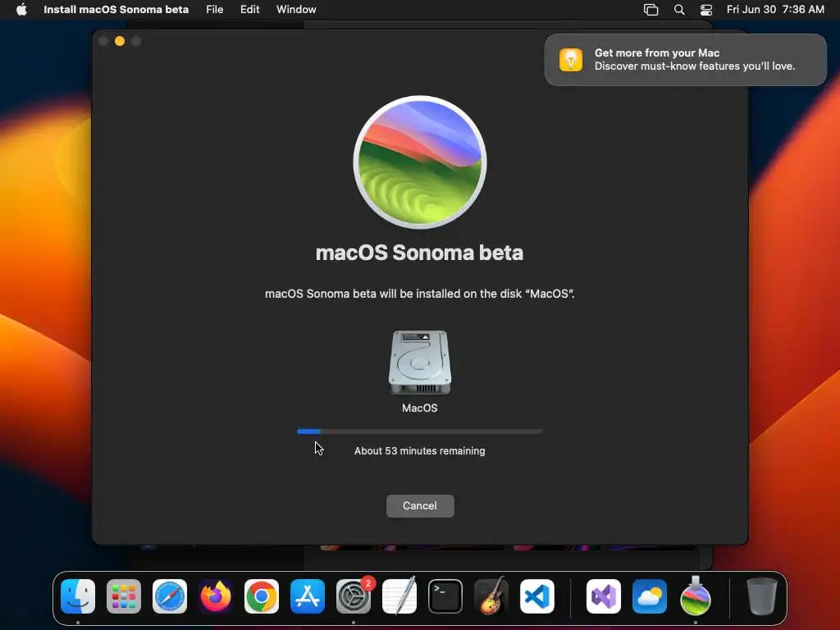Image resolution: width=840 pixels, height=630 pixels.
Task: Open System Settings from the Dock
Action: point(354,596)
